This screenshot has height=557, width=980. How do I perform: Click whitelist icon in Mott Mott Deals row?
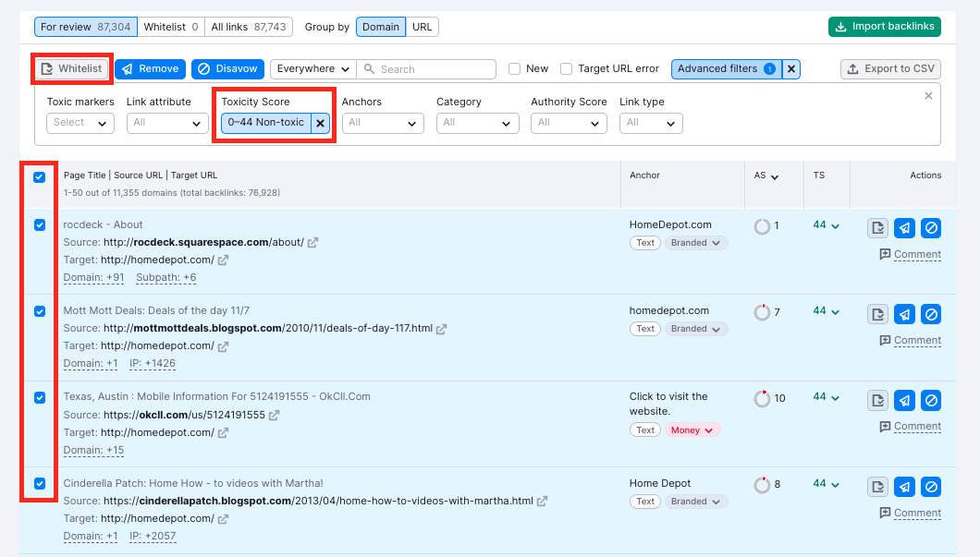878,314
